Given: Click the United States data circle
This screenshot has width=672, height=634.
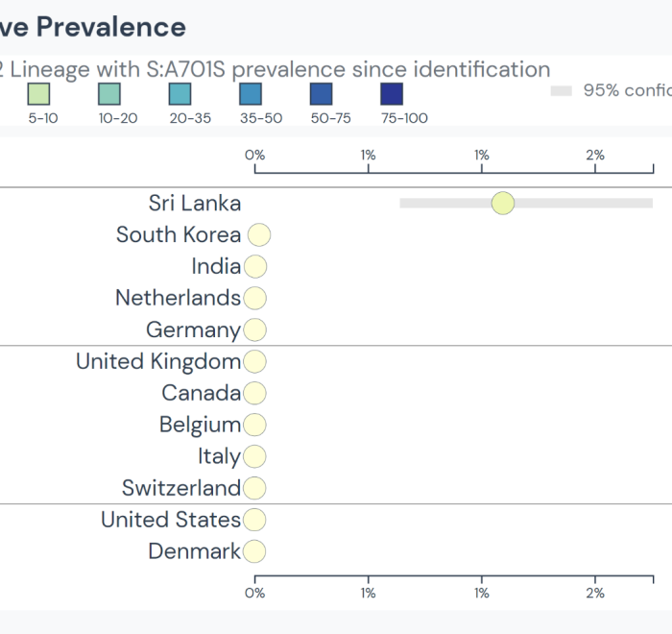Looking at the screenshot, I should pos(254,520).
